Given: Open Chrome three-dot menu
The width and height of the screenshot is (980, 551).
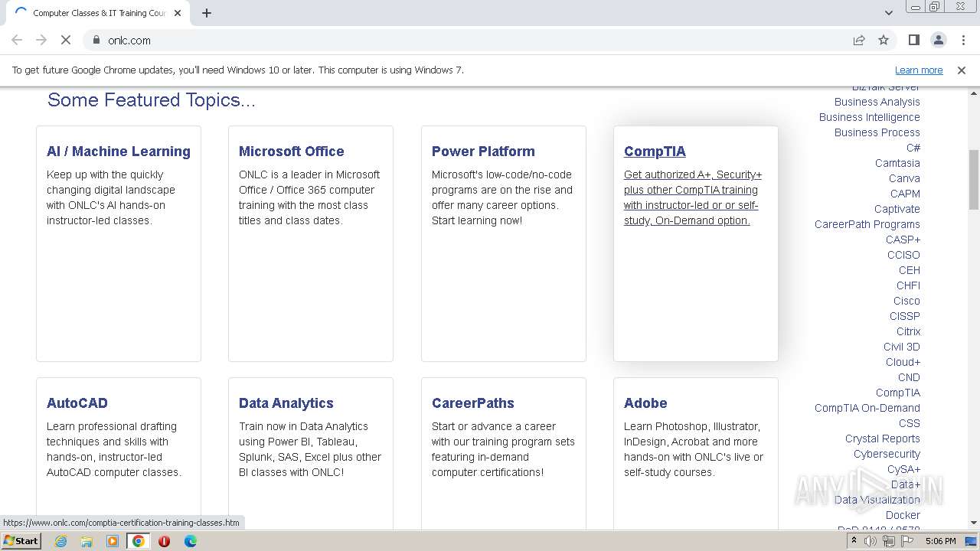Looking at the screenshot, I should click(x=962, y=40).
